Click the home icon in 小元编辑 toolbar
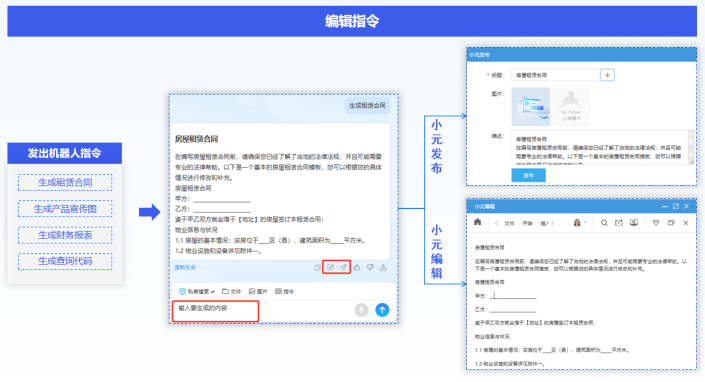The image size is (705, 382). (477, 222)
